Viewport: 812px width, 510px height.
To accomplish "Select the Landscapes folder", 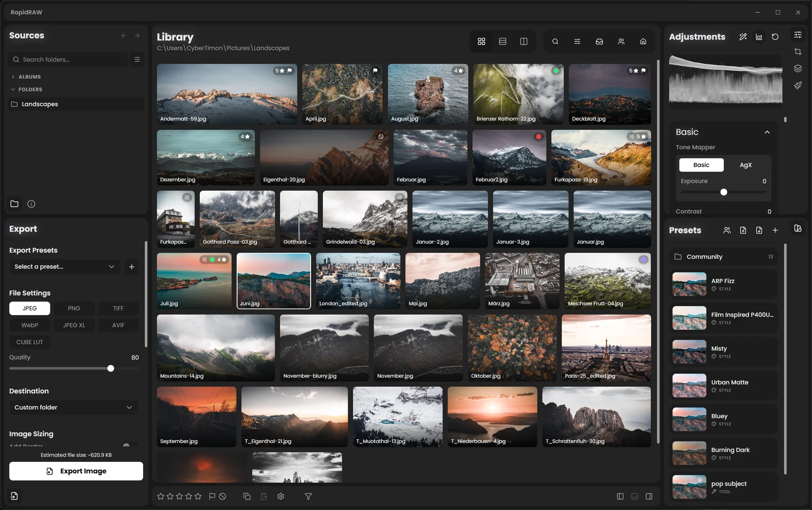I will point(76,104).
